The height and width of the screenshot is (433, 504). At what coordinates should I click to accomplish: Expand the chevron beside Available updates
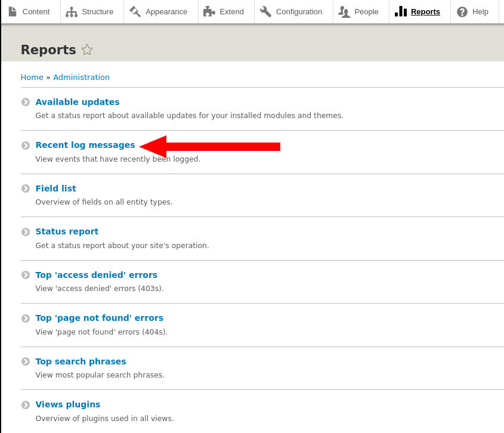point(25,101)
